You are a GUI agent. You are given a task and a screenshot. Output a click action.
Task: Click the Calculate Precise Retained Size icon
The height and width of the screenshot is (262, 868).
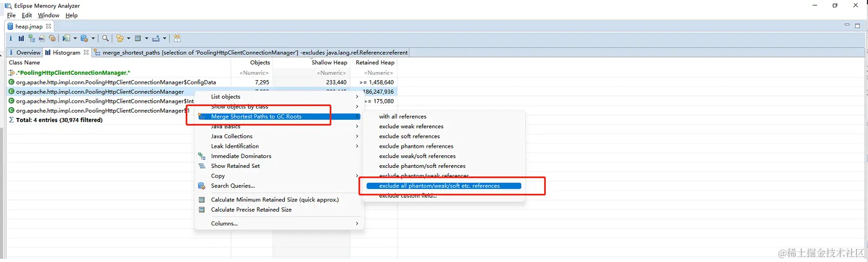(202, 209)
